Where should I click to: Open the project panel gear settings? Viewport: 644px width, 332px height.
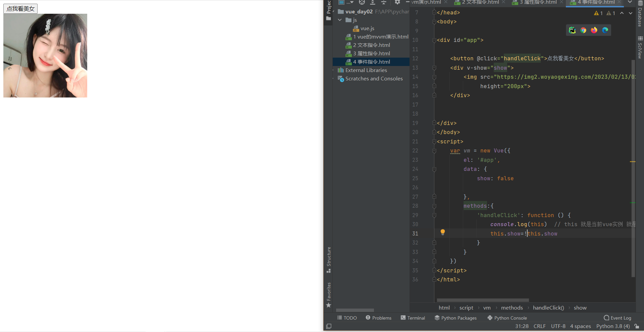(x=397, y=2)
